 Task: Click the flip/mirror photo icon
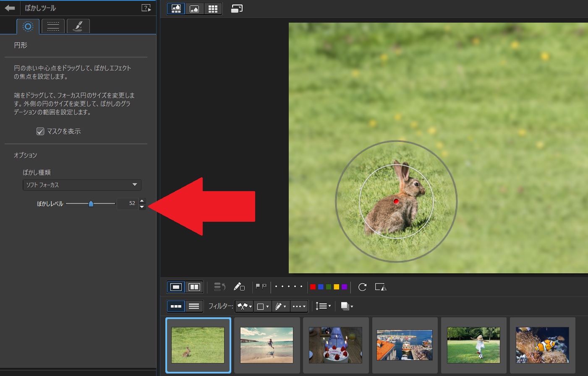(380, 287)
